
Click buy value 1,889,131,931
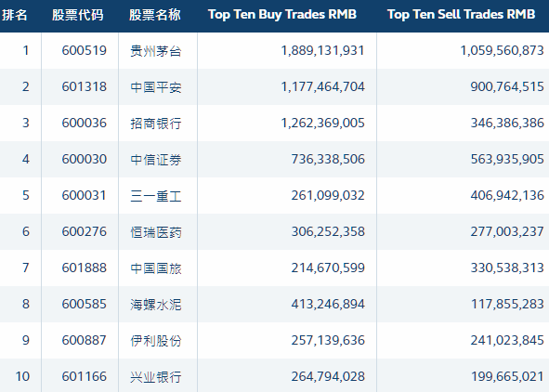[323, 51]
